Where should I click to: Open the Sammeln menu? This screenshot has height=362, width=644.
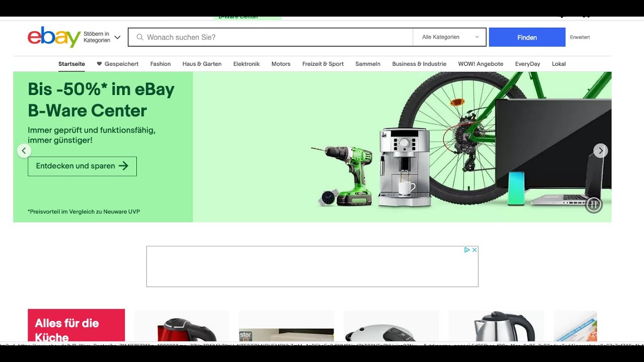368,64
